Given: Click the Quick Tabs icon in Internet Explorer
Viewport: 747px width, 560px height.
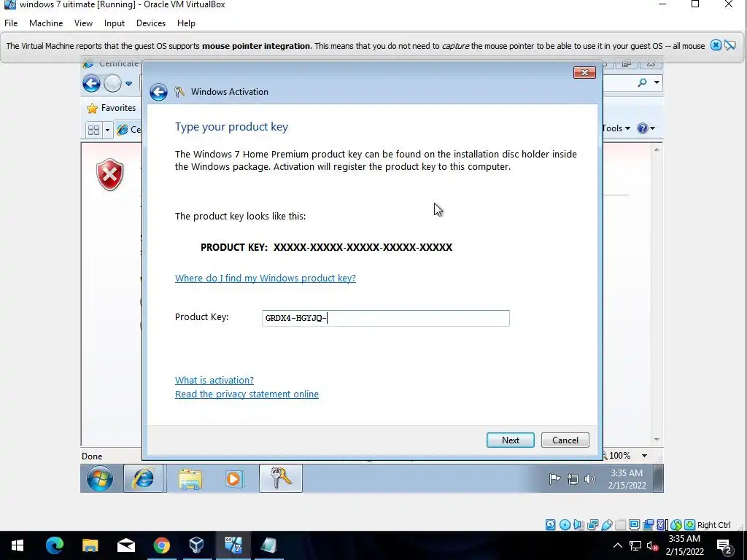Looking at the screenshot, I should (94, 130).
